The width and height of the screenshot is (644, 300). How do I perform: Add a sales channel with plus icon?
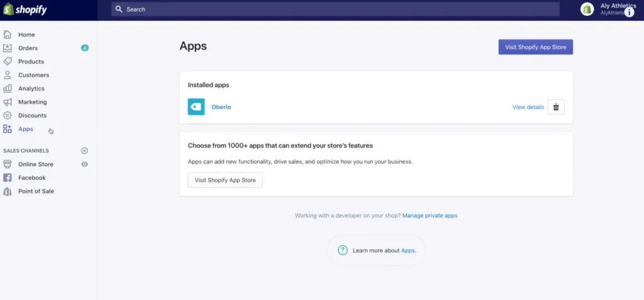tap(85, 151)
